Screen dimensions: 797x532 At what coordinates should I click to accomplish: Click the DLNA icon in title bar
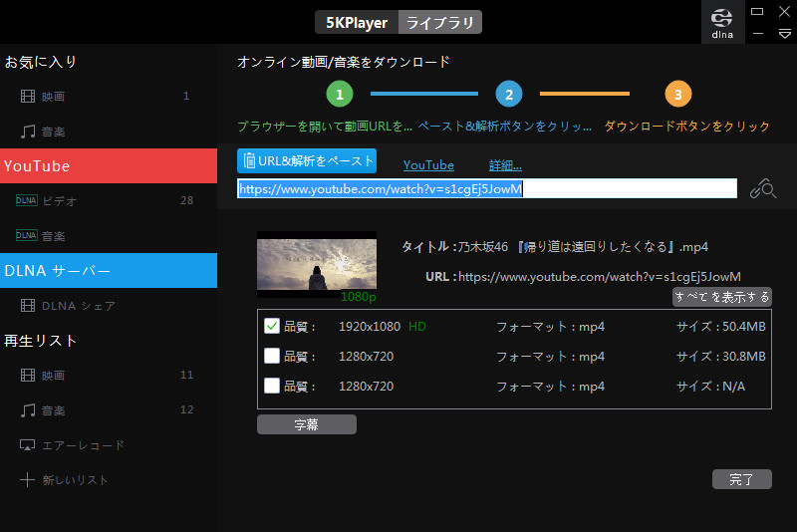coord(723,22)
